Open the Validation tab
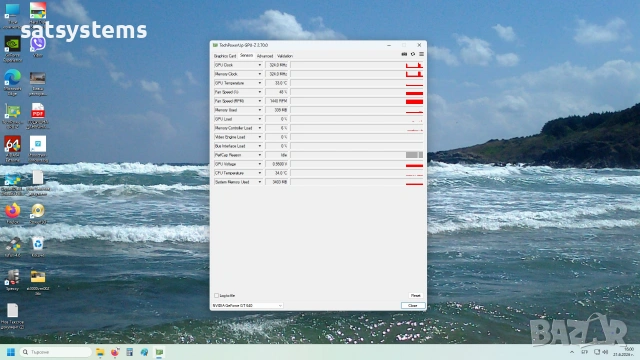 tap(285, 56)
